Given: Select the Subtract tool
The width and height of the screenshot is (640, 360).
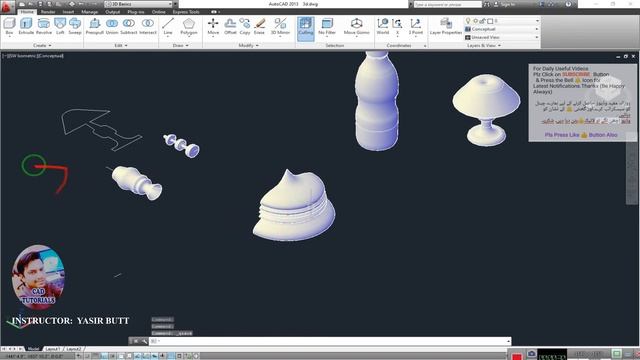Looking at the screenshot, I should click(129, 26).
